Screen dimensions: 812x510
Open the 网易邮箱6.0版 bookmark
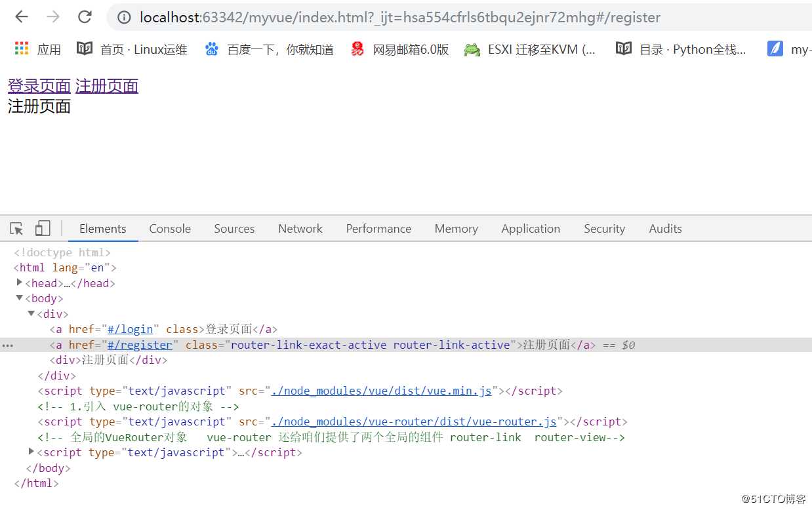[x=400, y=49]
